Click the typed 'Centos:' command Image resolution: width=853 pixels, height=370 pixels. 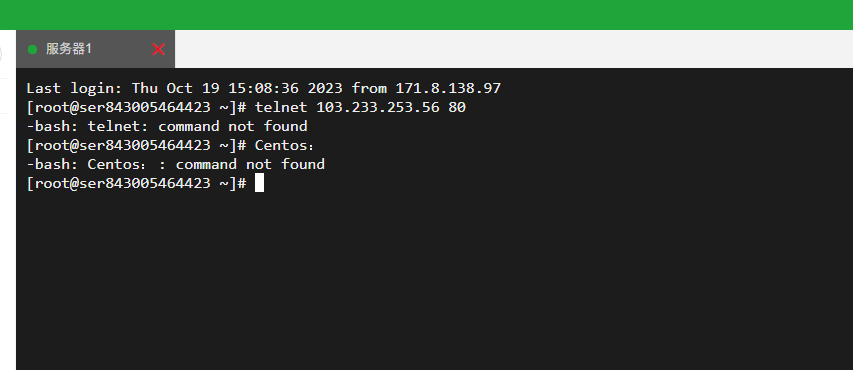pos(285,145)
